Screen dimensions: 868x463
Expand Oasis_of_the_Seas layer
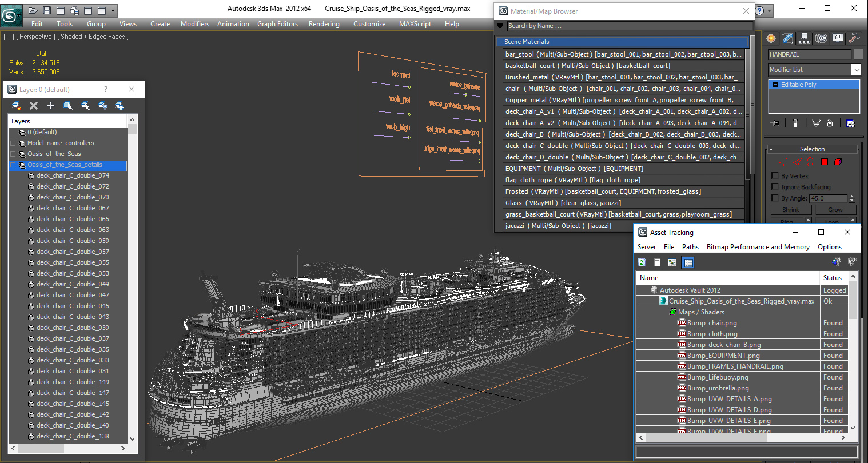(13, 154)
